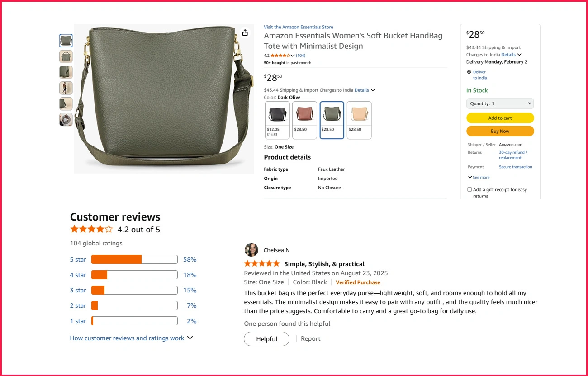Check the gift receipt checkbox
Screen dimensions: 588x376
(x=469, y=190)
